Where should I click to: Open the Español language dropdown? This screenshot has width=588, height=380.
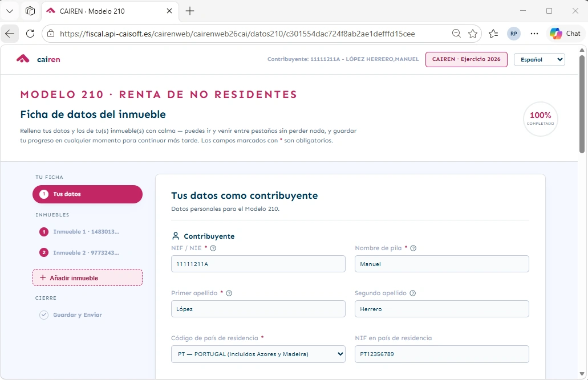pos(540,59)
